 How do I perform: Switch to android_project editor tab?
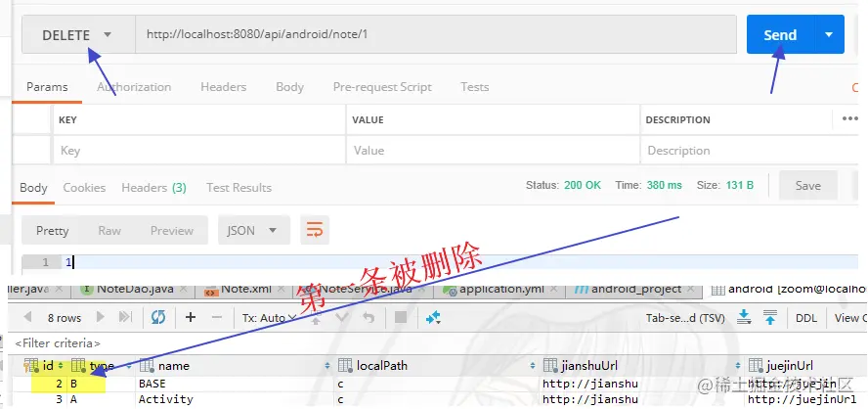point(635,289)
